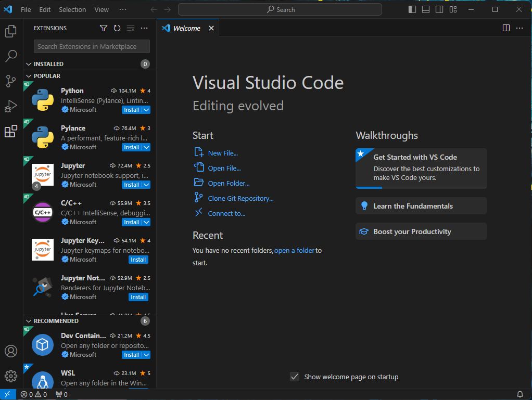Open Run and Debug view
This screenshot has height=400, width=532.
click(x=11, y=106)
